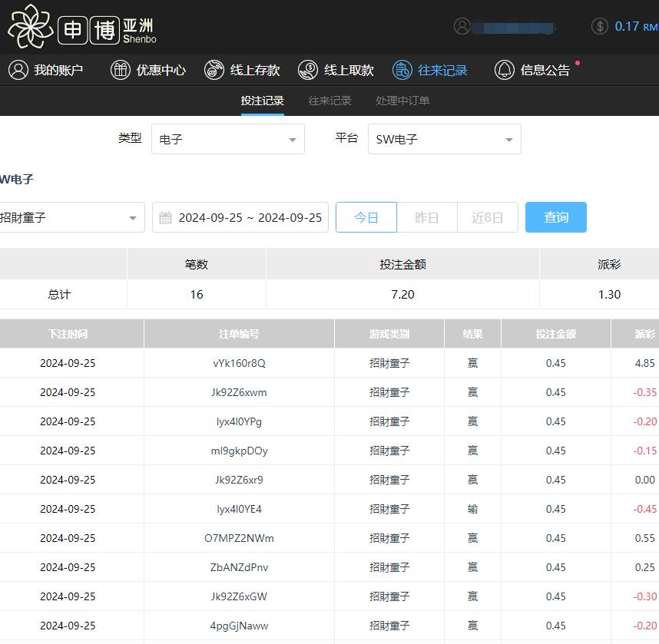
Task: Open the 信息公告 bell notification icon
Action: [504, 70]
